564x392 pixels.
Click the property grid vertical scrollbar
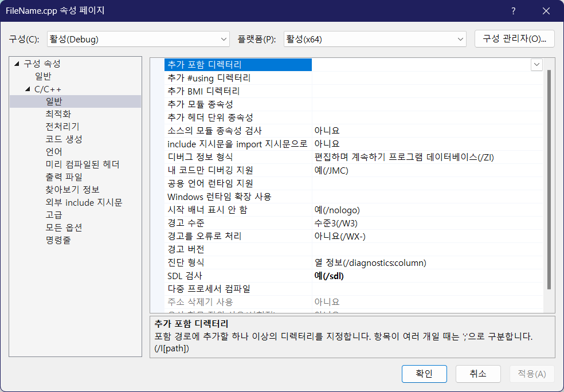click(549, 180)
